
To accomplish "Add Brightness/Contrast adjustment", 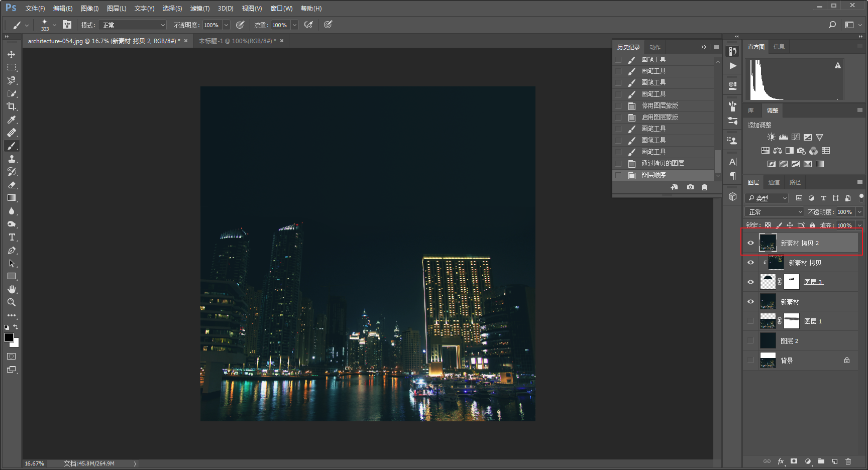I will coord(771,137).
